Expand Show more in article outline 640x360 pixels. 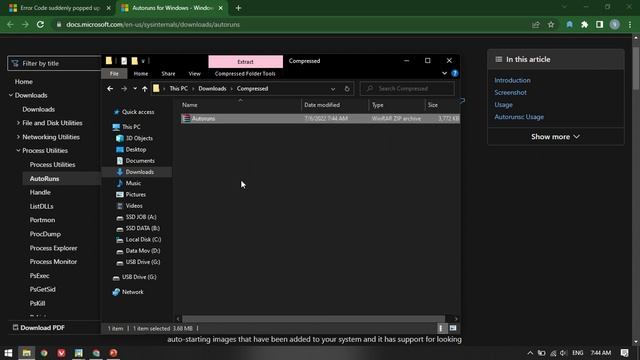[555, 137]
